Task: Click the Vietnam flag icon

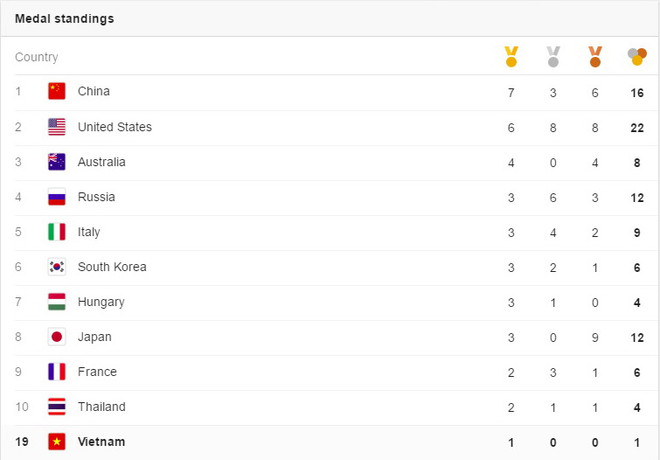Action: pyautogui.click(x=57, y=441)
